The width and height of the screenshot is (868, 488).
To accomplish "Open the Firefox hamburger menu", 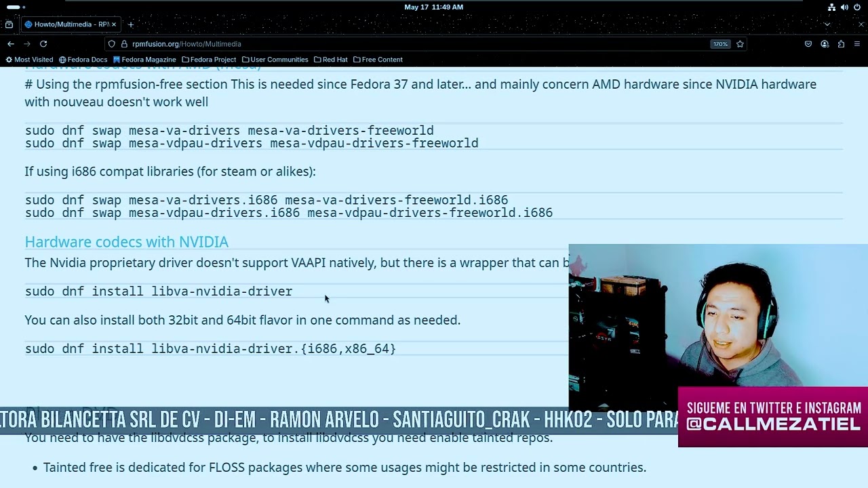I will (857, 44).
